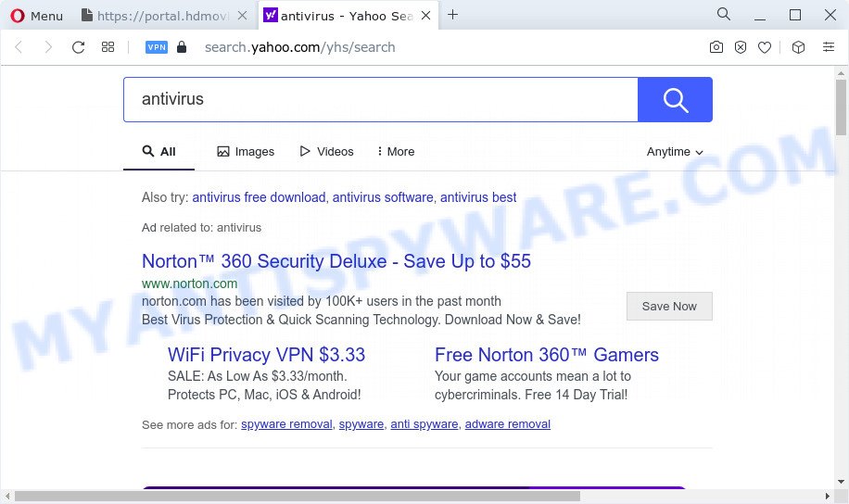
Task: Open 'antivirus software' suggestion
Action: (x=383, y=197)
